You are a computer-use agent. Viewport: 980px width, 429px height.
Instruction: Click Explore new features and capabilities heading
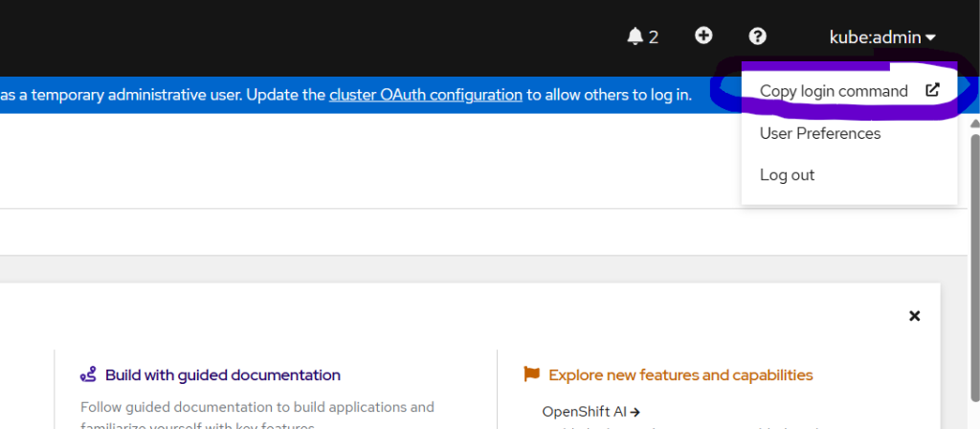click(x=680, y=375)
